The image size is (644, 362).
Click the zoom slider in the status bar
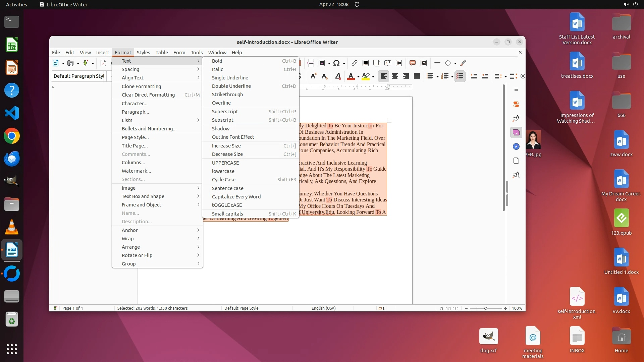coord(485,308)
